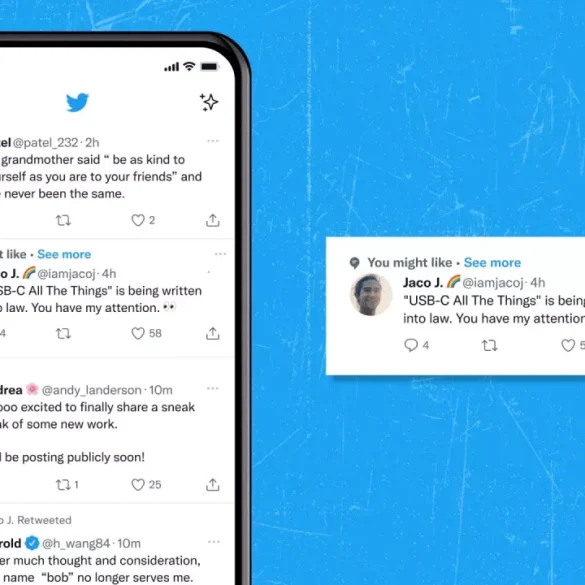Screen dimensions: 585x585
Task: Share the patel_232 tweet
Action: click(x=213, y=220)
